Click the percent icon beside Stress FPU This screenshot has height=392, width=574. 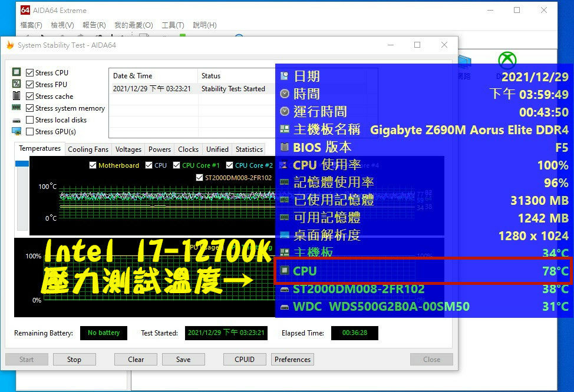(x=17, y=84)
